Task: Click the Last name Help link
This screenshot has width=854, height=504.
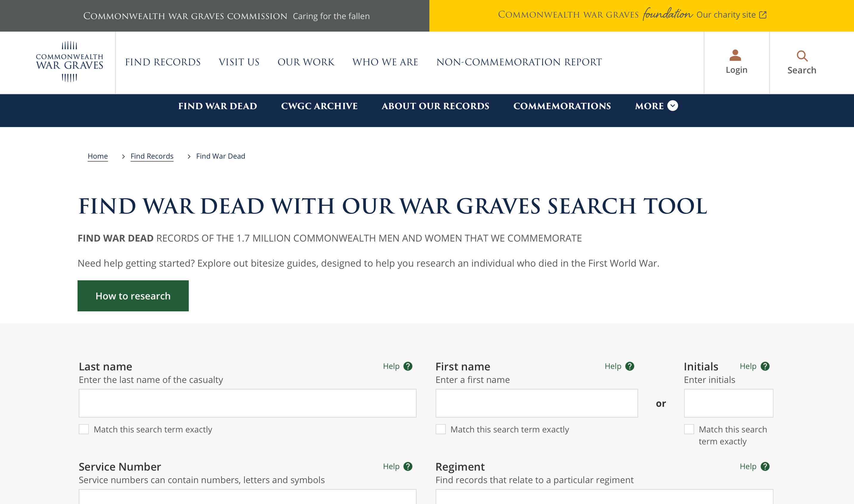Action: point(391,367)
